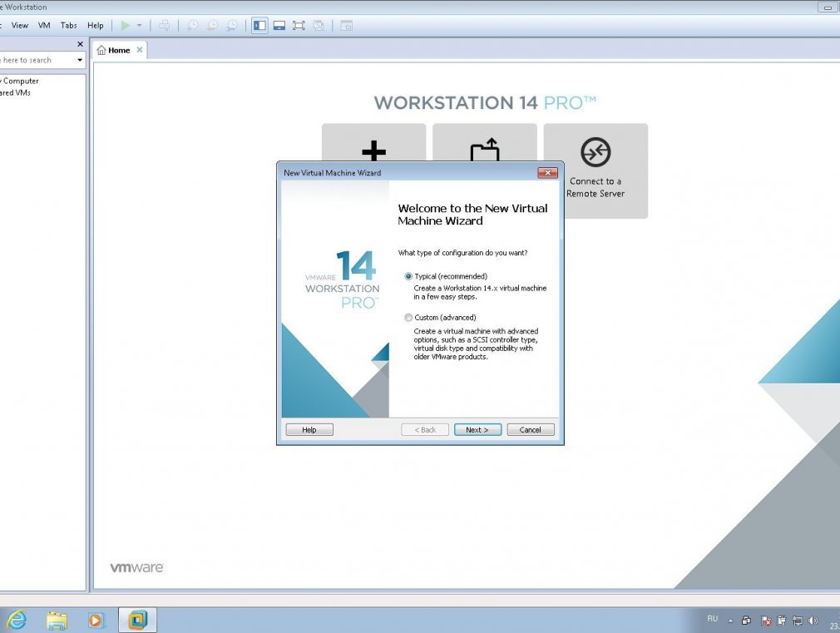Click the green Power On play icon
The height and width of the screenshot is (633, 840).
point(126,25)
